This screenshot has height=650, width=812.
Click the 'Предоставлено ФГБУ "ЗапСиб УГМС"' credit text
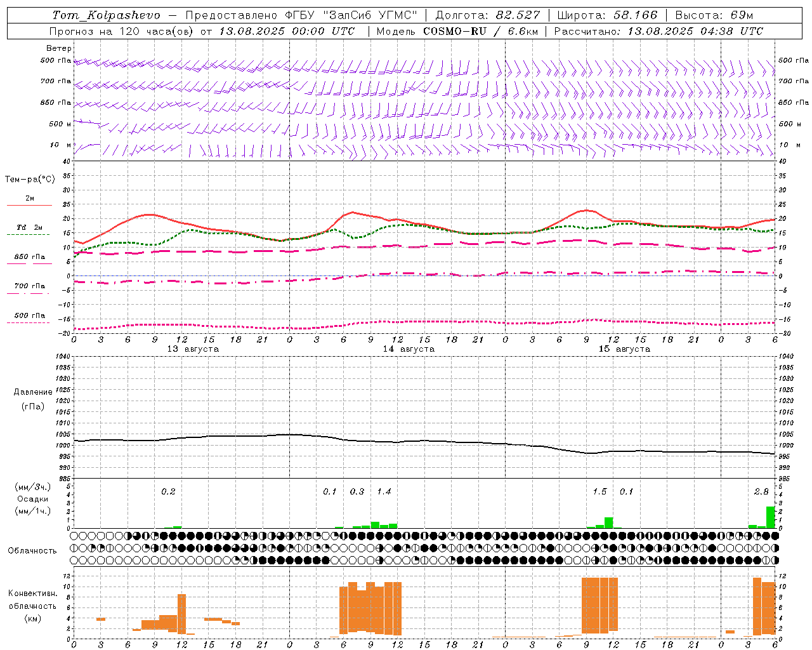(302, 15)
